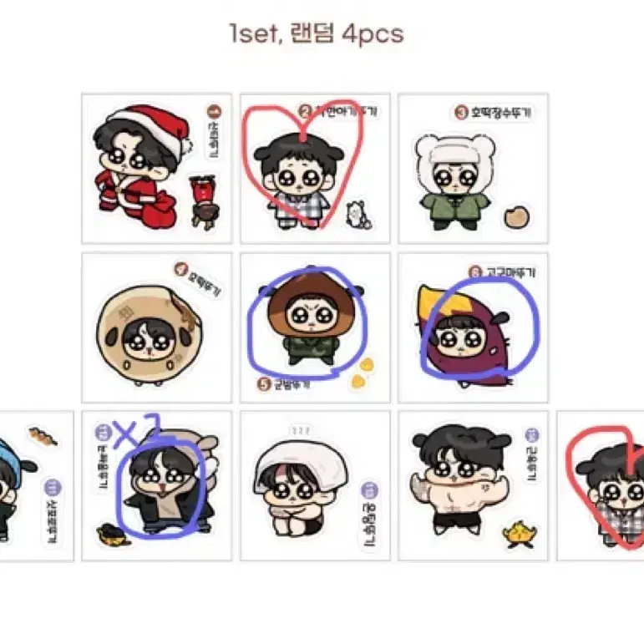The width and height of the screenshot is (644, 644).
Task: Click the number 4 badge on 호떡뚜기 label
Action: [181, 270]
